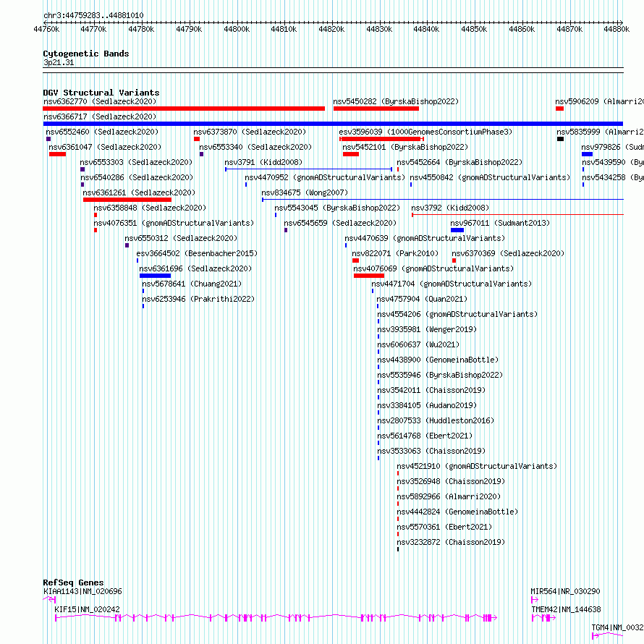
Task: Open nsv6370369 (Sedlazeck2020) variant
Action: tap(508, 253)
